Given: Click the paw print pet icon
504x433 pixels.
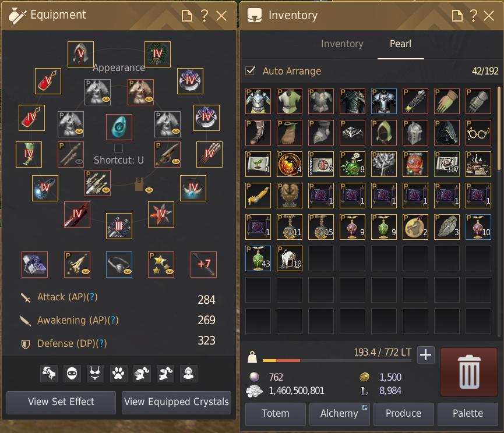Looking at the screenshot, I should coord(119,373).
